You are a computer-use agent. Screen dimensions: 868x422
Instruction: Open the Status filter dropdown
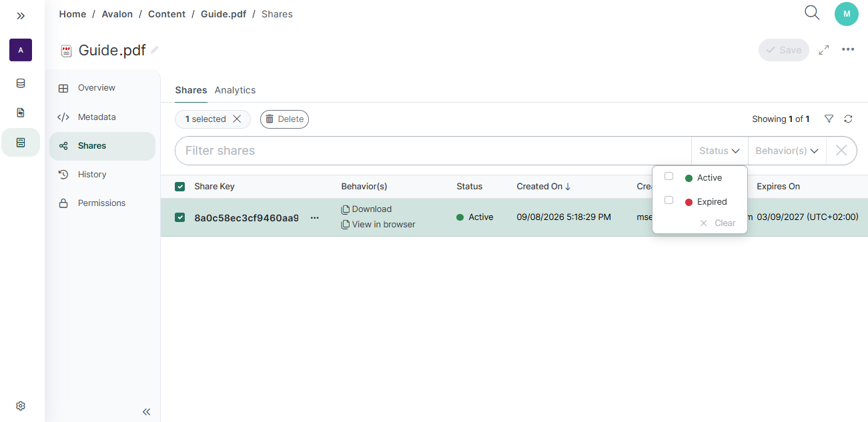tap(719, 151)
